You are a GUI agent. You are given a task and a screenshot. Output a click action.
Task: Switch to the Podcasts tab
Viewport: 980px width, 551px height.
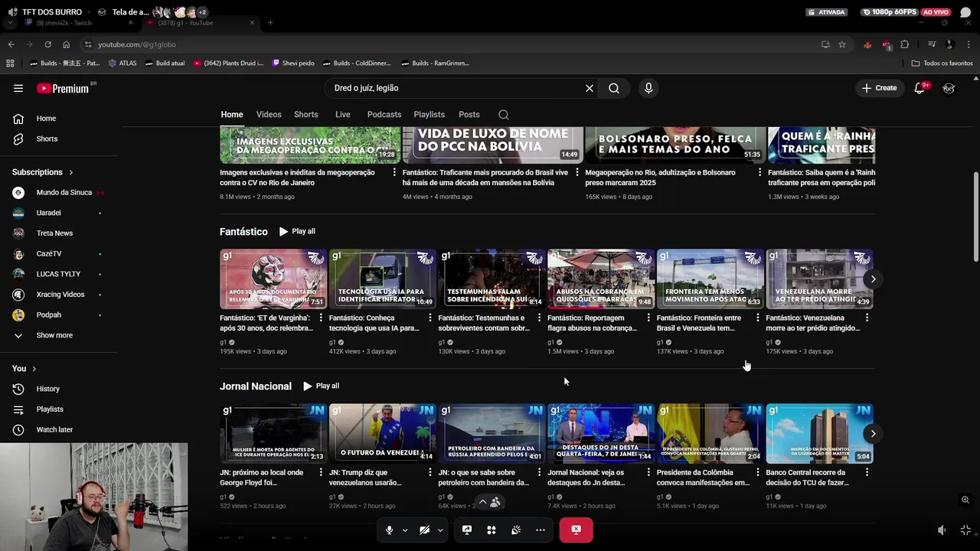[384, 115]
